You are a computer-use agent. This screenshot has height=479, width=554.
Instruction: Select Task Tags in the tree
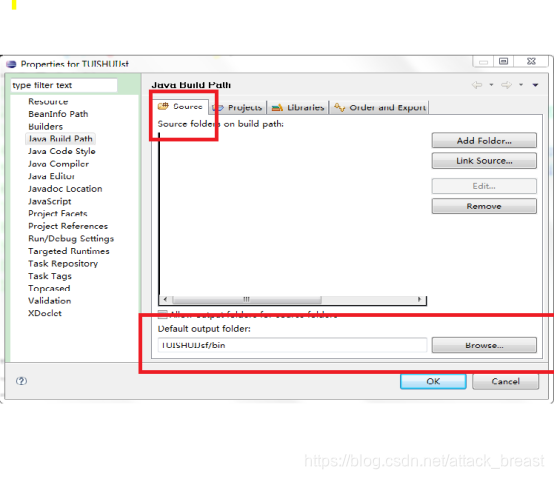click(x=50, y=276)
